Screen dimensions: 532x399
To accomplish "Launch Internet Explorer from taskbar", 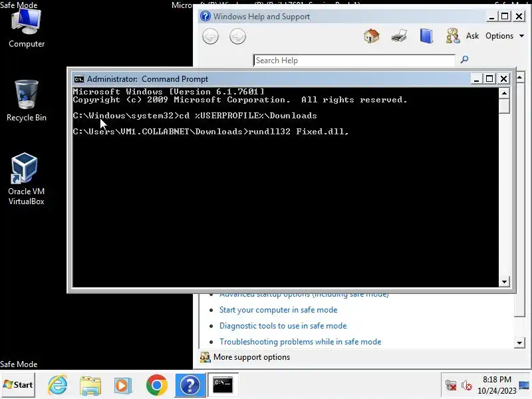I will (58, 385).
